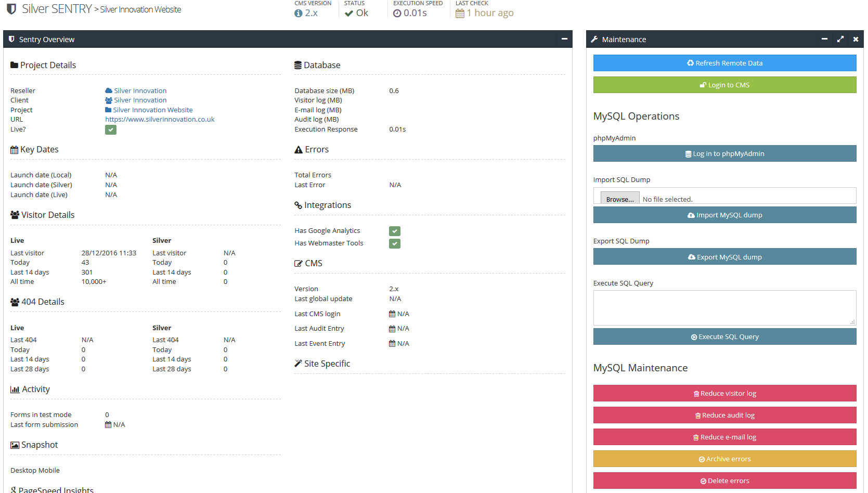Click the Reduce visitor log button
868x493 pixels.
(x=724, y=393)
